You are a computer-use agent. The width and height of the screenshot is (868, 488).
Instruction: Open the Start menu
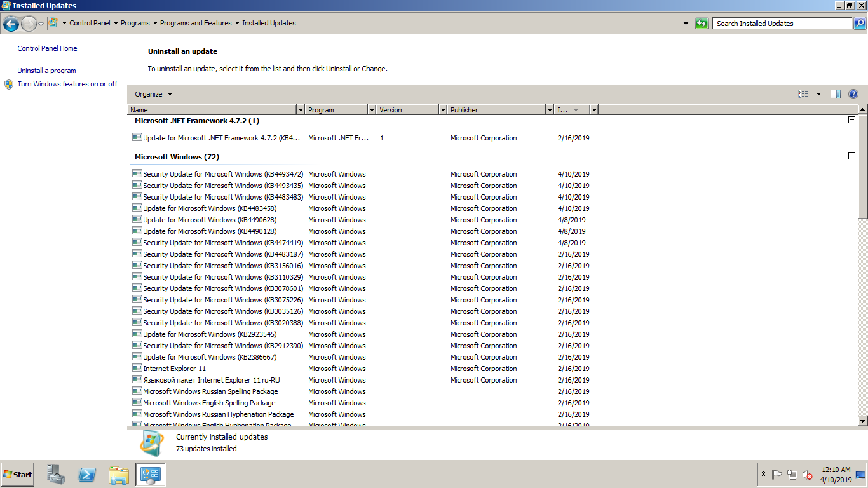(x=18, y=474)
